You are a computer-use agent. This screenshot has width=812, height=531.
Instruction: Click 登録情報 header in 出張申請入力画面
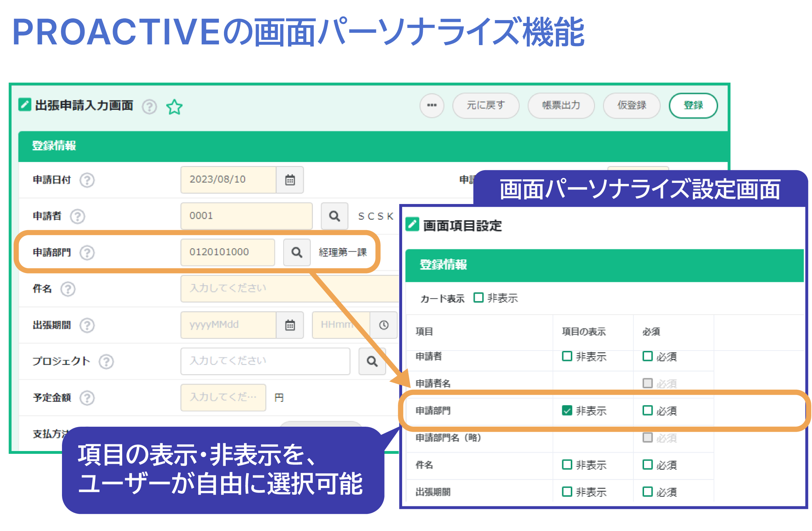(x=373, y=146)
